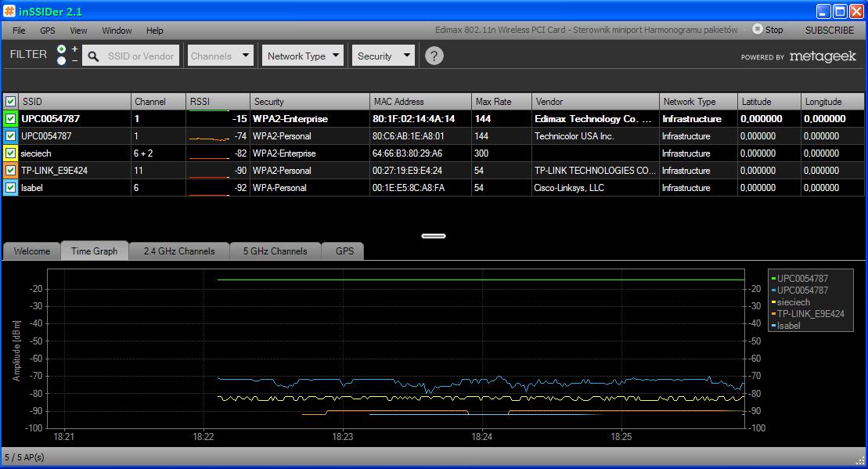Click the 5 / 5 AP(s) status text

click(x=24, y=457)
